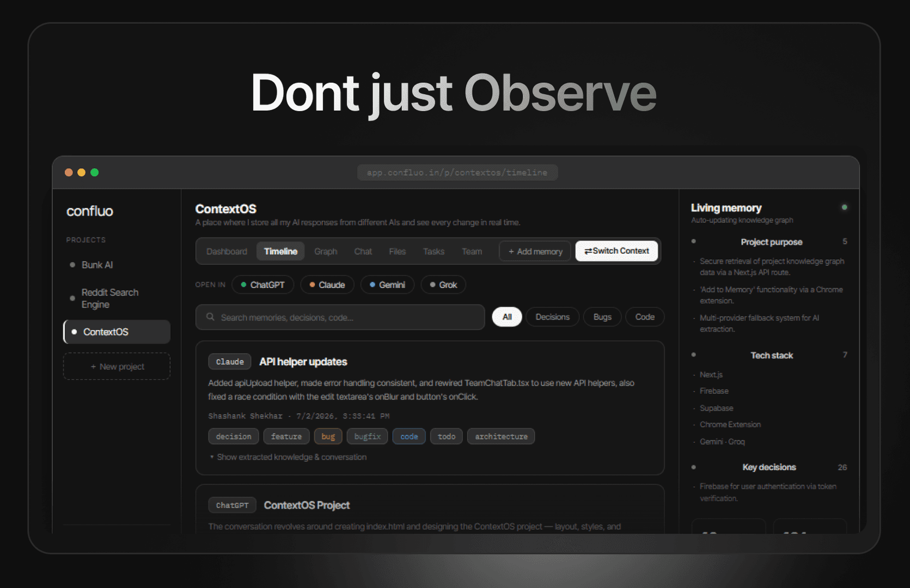Expand Show extracted knowledge & conversation
Screen dimensions: 910x588
pyautogui.click(x=289, y=457)
